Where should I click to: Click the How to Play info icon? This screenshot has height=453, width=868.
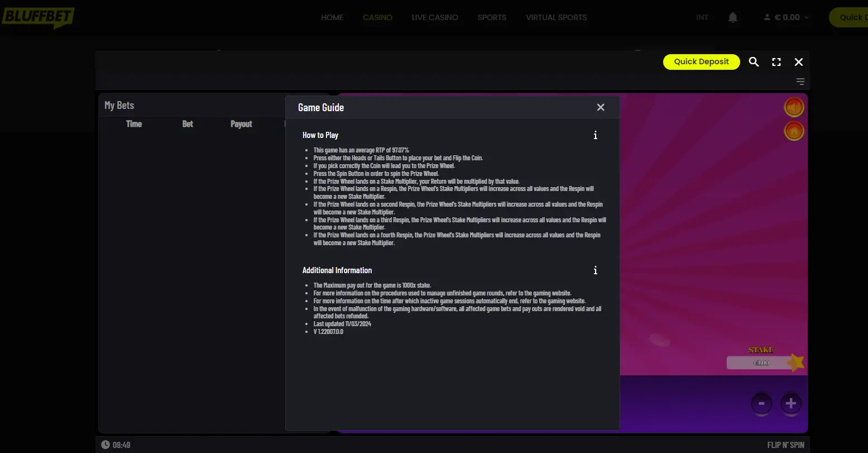click(x=596, y=135)
